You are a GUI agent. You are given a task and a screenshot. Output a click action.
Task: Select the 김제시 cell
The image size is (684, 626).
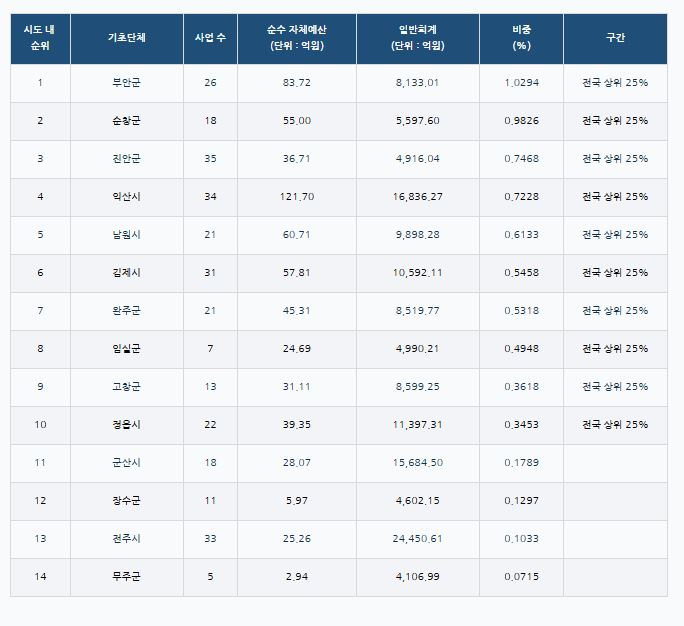click(127, 273)
